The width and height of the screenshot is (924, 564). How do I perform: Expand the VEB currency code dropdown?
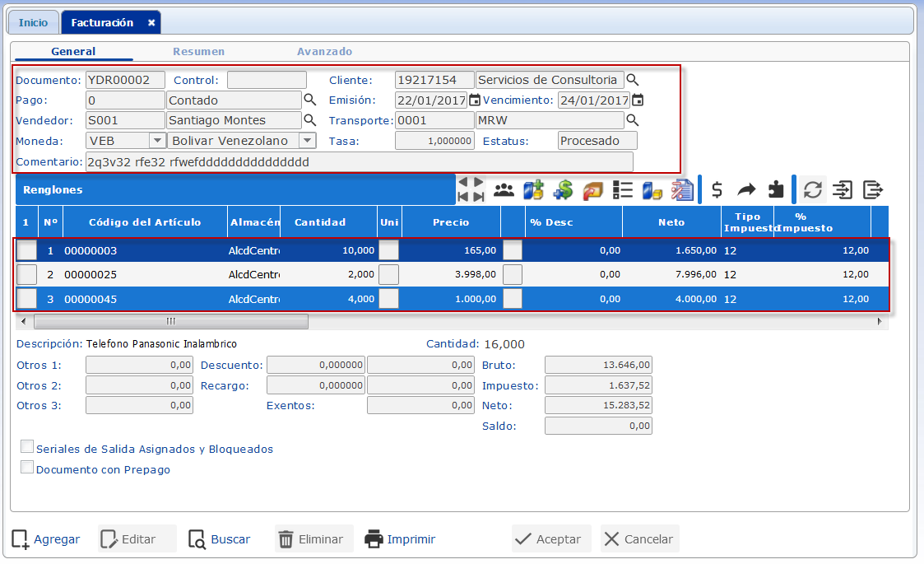(x=156, y=141)
